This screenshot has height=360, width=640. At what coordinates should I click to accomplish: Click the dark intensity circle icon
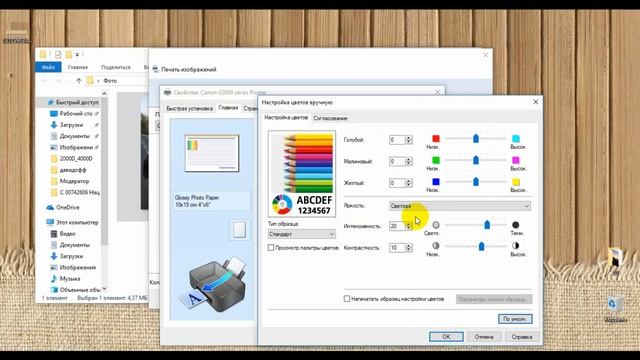(516, 225)
